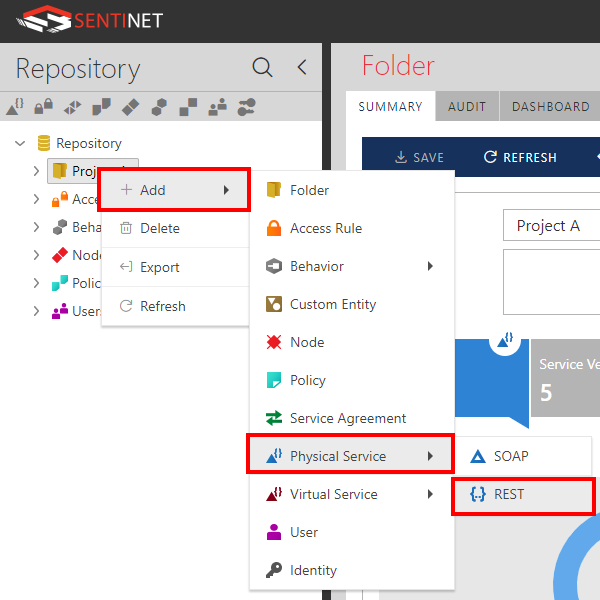Expand the Users tree item chevron
The width and height of the screenshot is (600, 600).
(x=37, y=311)
